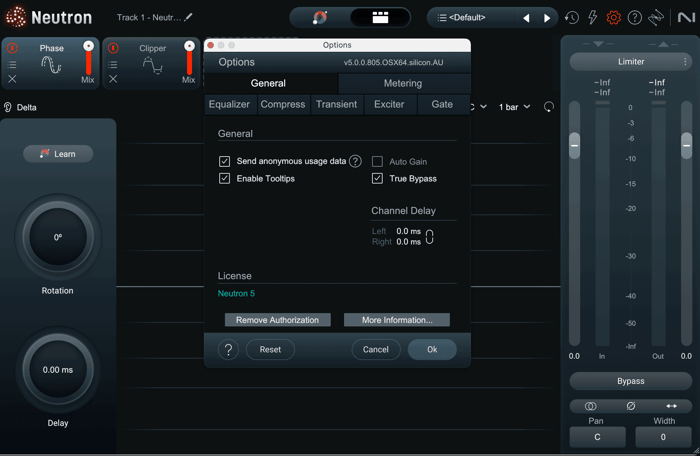Viewport: 700px width, 456px height.
Task: Open the Mix Assistant view icon
Action: click(x=320, y=17)
